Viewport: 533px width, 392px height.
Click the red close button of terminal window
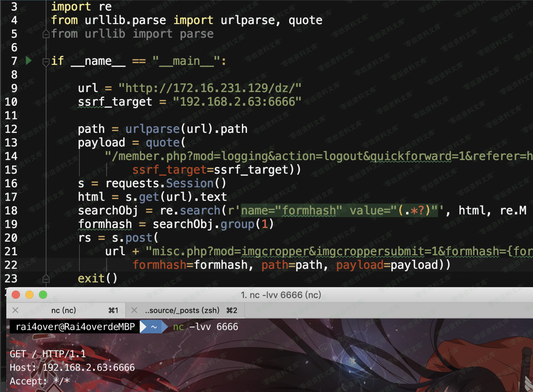click(x=16, y=295)
